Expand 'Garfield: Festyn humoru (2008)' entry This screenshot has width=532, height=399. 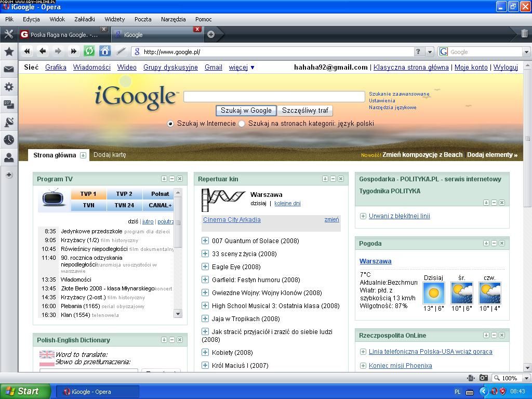click(x=205, y=280)
